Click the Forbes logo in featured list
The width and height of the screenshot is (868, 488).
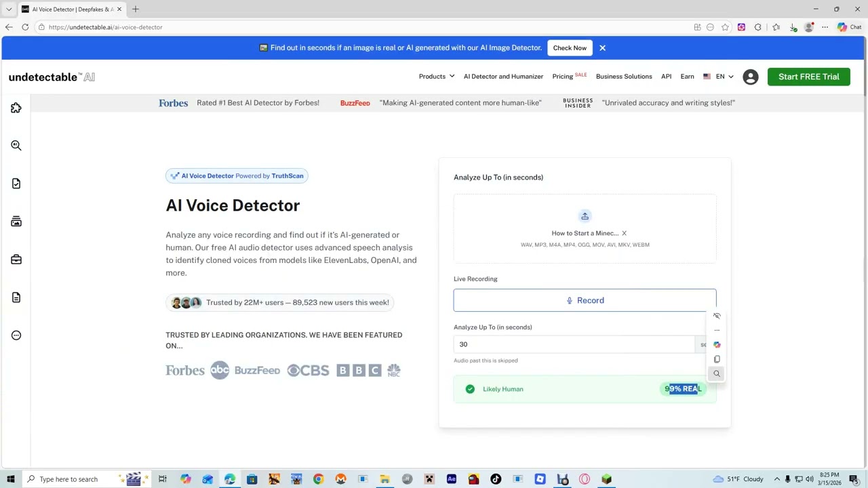coord(185,370)
